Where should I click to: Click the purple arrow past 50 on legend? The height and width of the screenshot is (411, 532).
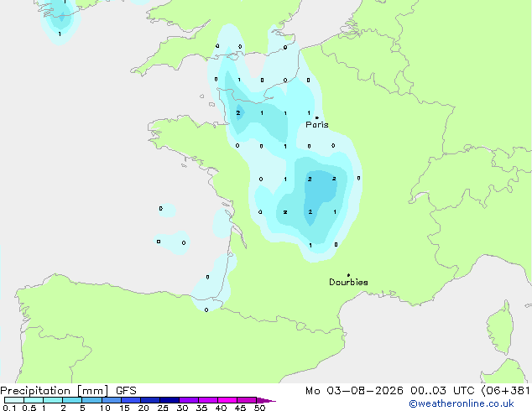click(266, 400)
